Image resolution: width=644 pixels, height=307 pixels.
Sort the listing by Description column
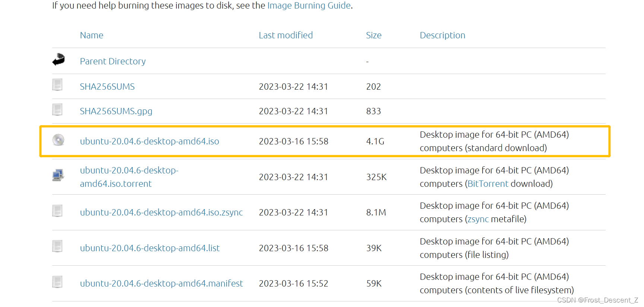point(443,35)
